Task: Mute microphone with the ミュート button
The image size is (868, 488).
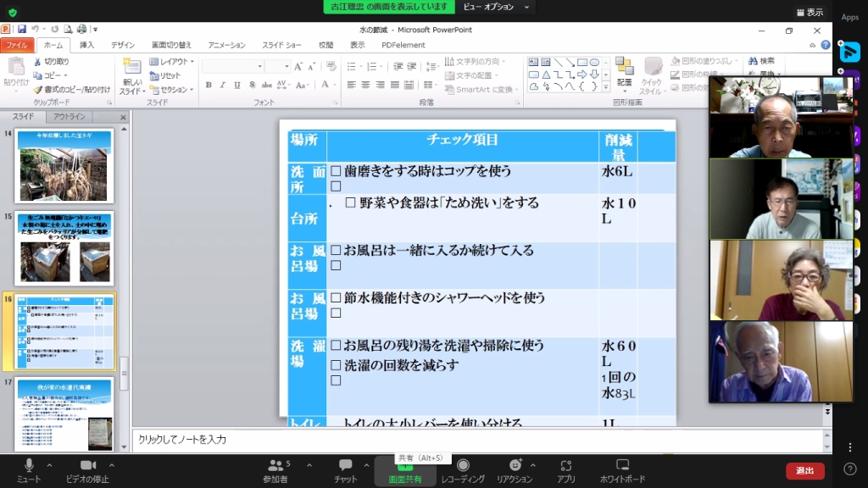Action: click(29, 471)
